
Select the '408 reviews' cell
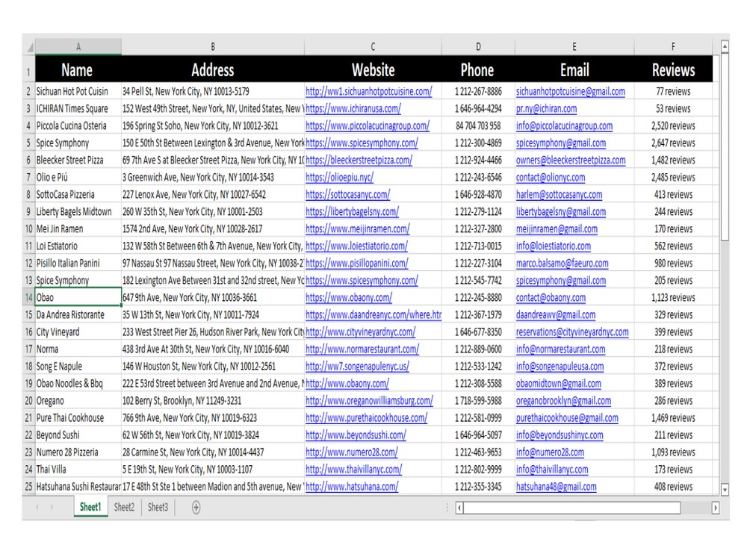pyautogui.click(x=673, y=486)
